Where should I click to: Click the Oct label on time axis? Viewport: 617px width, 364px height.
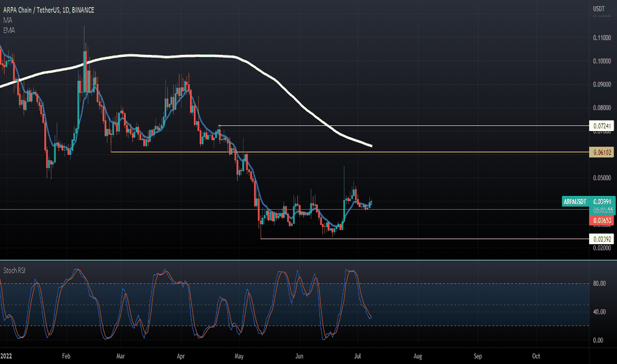point(536,356)
